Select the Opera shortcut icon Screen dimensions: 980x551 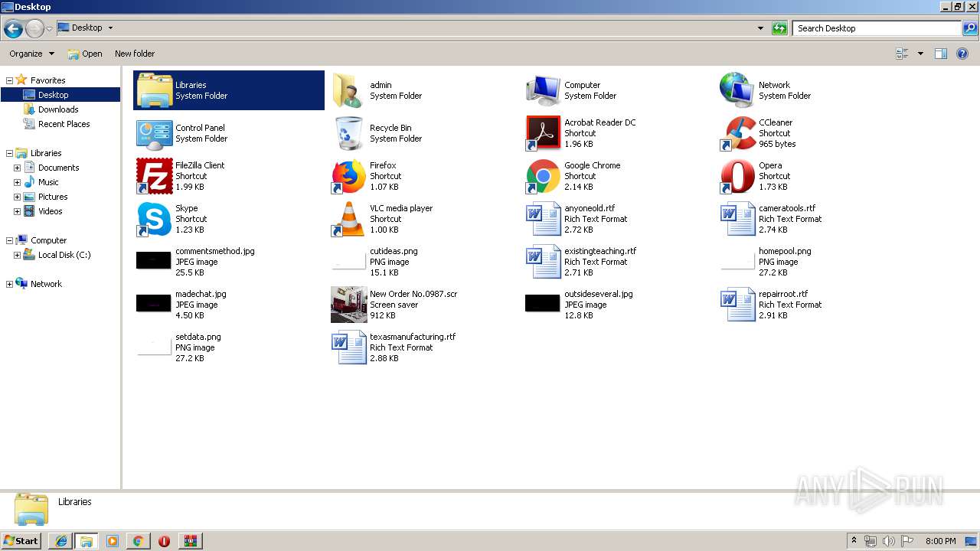pyautogui.click(x=738, y=176)
